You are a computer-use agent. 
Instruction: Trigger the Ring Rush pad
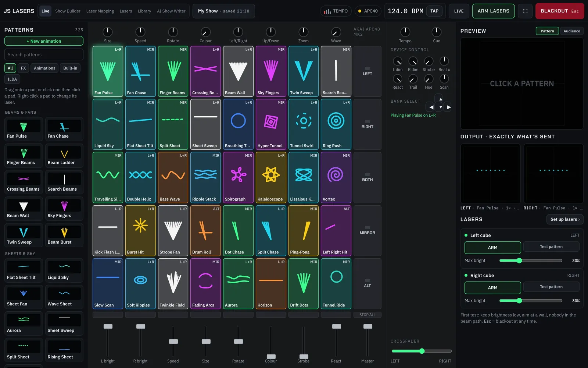pos(336,124)
